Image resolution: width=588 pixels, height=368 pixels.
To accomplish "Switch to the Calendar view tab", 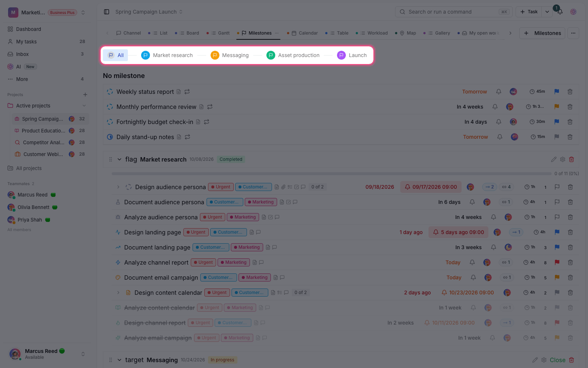I will [x=302, y=33].
